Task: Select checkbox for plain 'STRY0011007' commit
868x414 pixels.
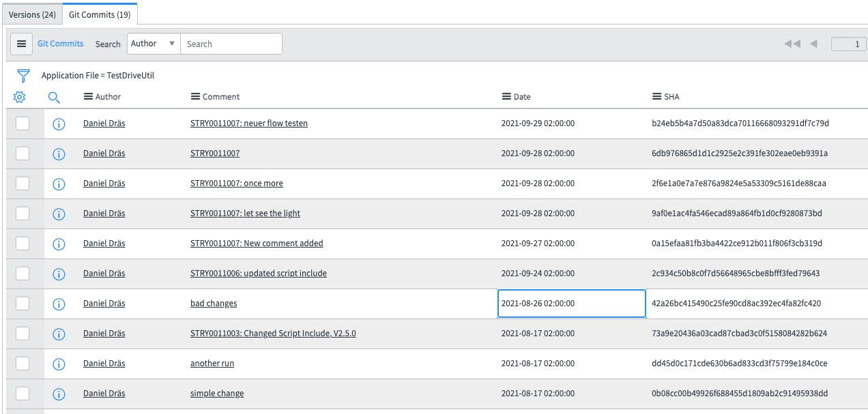Action: 23,153
